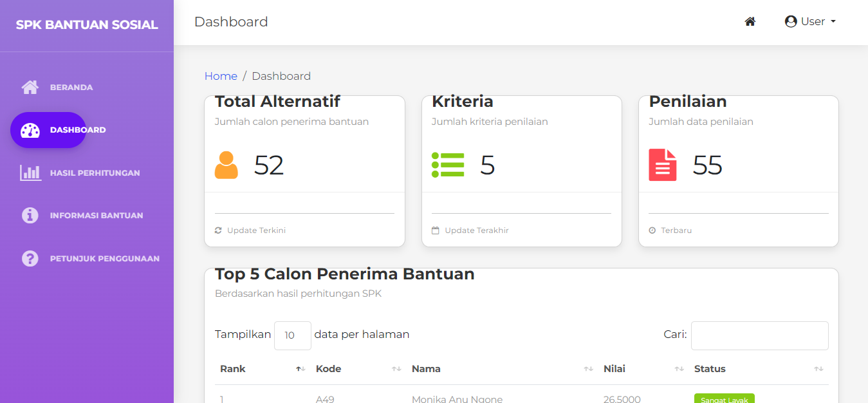
Task: Expand the Nama column sort control
Action: (x=588, y=369)
